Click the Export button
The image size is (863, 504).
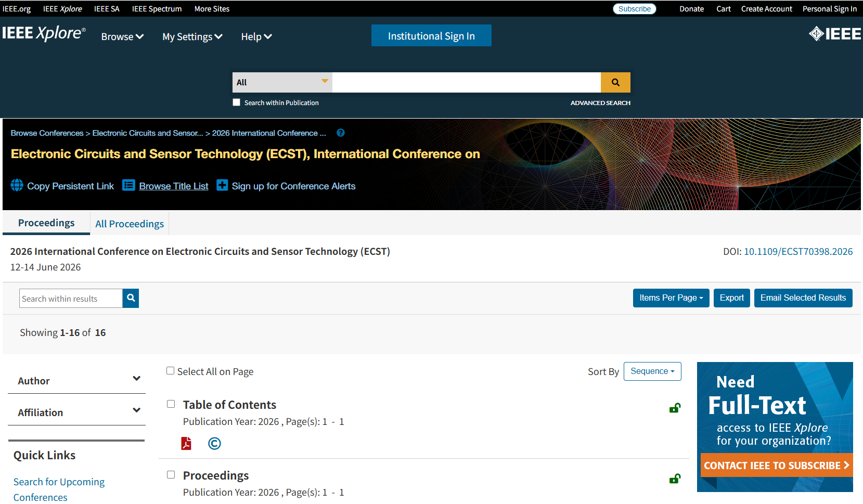[732, 298]
